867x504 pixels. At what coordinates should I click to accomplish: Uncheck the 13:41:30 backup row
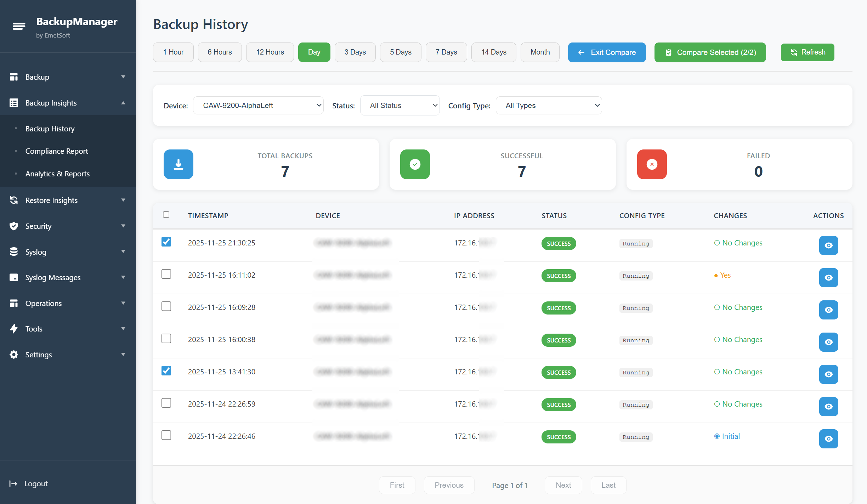click(166, 371)
